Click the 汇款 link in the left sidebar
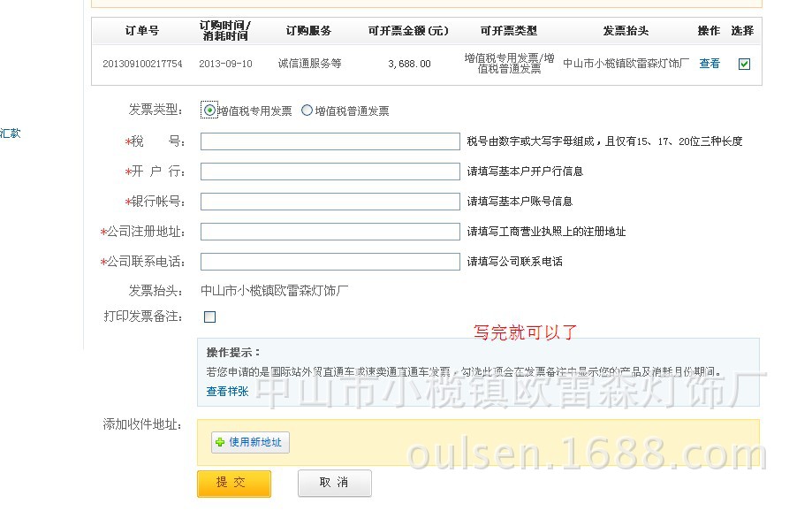812x511 pixels. point(11,133)
